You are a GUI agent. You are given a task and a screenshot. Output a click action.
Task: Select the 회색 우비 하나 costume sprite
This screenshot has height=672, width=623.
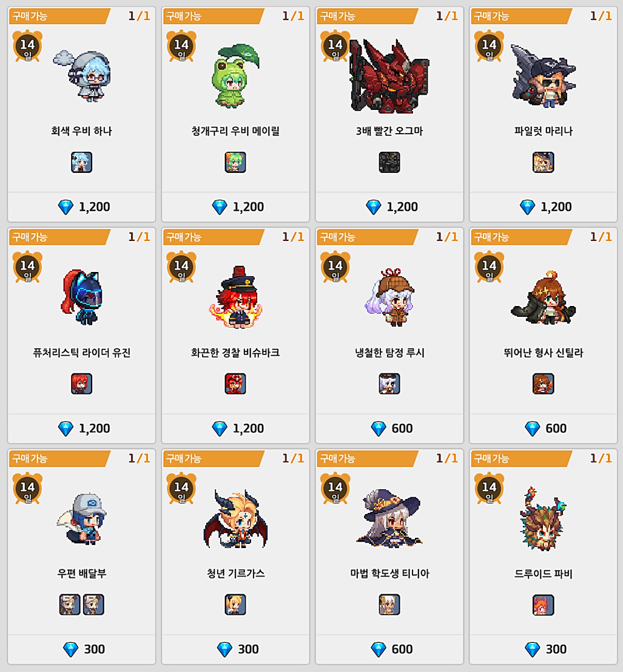(83, 76)
